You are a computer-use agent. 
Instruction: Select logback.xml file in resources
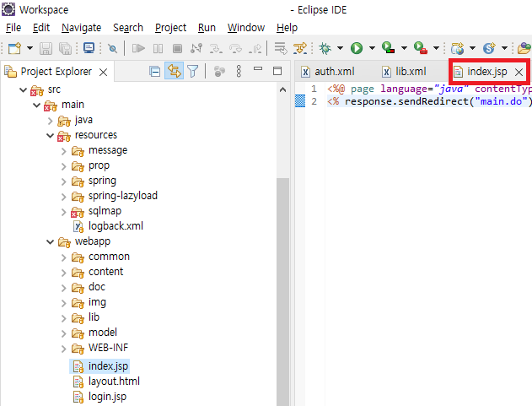click(116, 226)
